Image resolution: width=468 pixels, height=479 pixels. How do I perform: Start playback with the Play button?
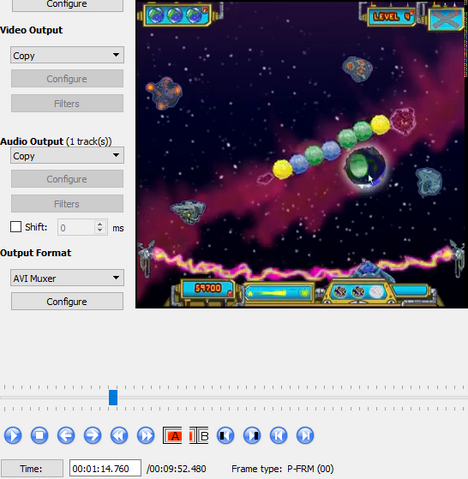13,435
